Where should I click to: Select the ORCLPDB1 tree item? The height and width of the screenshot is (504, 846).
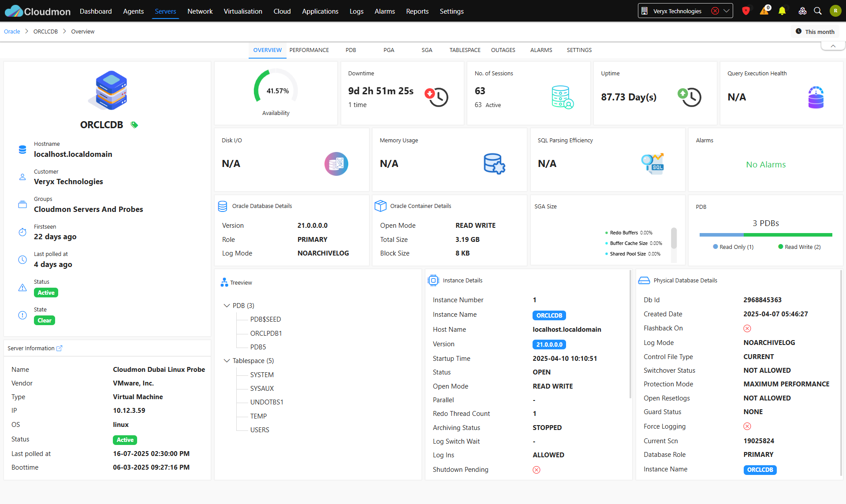coord(266,333)
